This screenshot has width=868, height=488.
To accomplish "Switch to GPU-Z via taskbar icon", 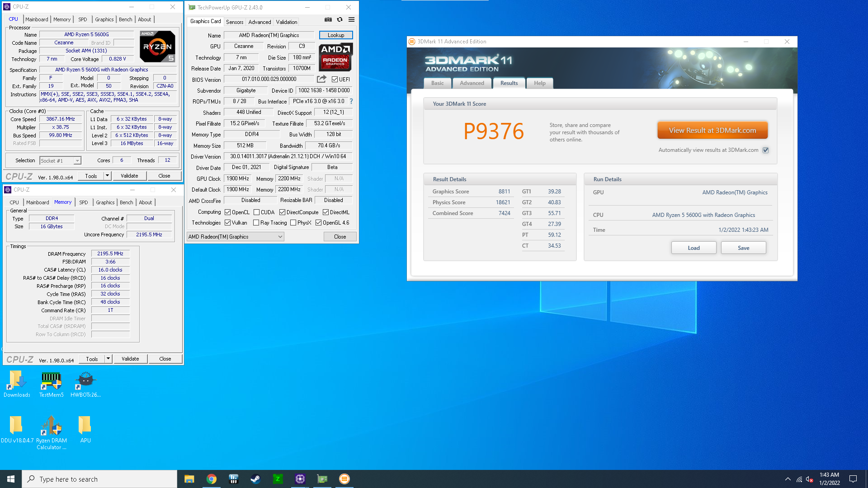I will [322, 479].
